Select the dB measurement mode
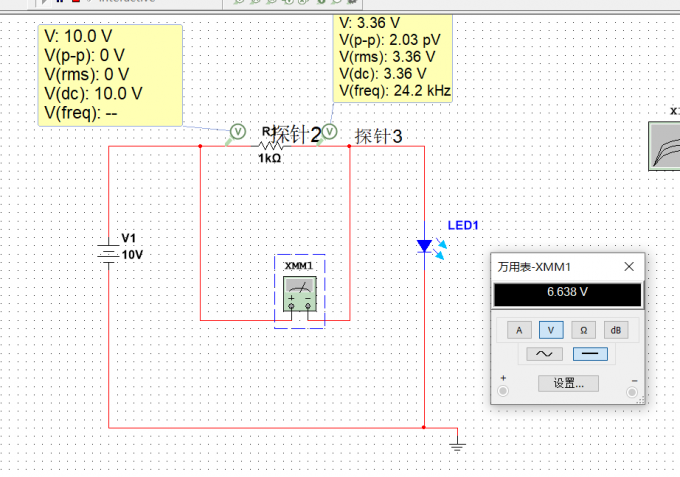Viewport: 680px width, 477px height. [x=615, y=330]
